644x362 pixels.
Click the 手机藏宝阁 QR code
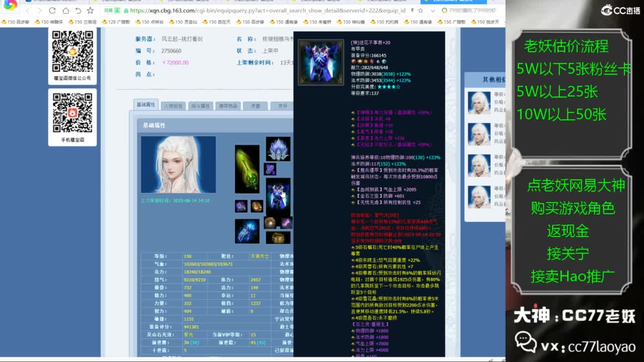(x=72, y=114)
